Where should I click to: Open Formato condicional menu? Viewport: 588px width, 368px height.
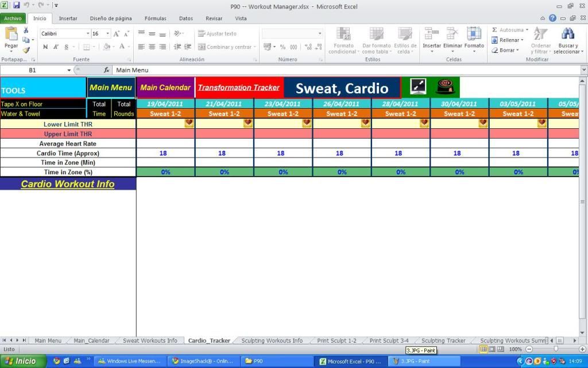tap(343, 41)
